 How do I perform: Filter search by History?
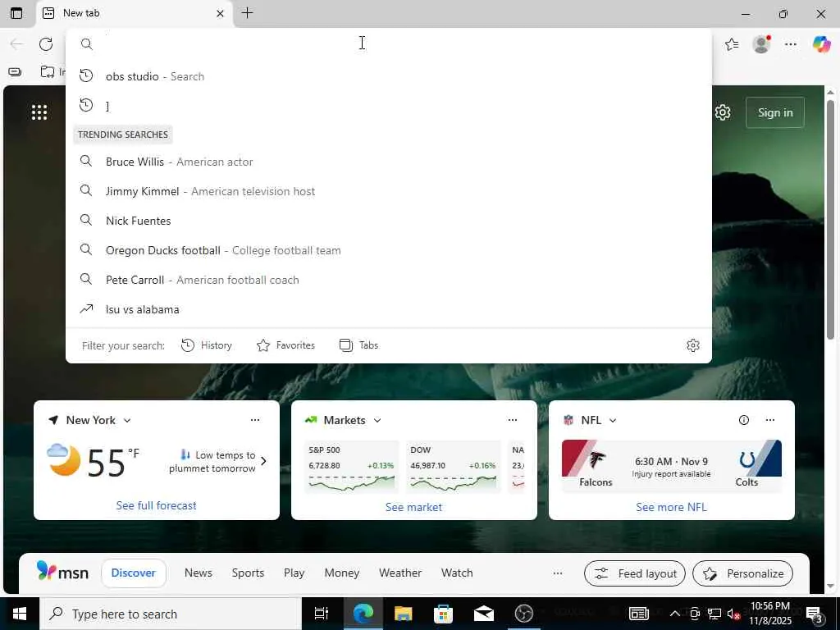point(207,345)
